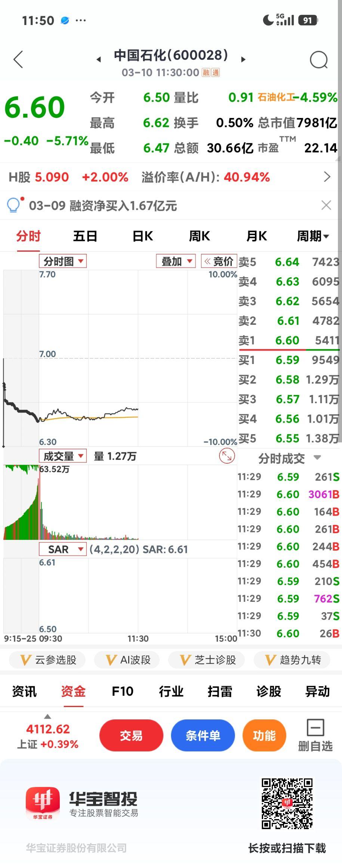Open the SAR indicator dropdown
The width and height of the screenshot is (342, 868).
(x=63, y=549)
